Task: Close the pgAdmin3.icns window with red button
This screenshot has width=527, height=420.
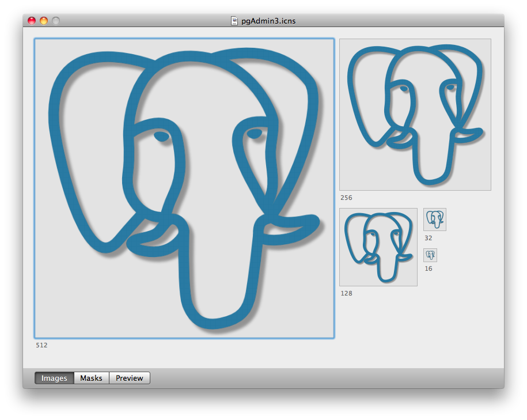Action: 32,21
